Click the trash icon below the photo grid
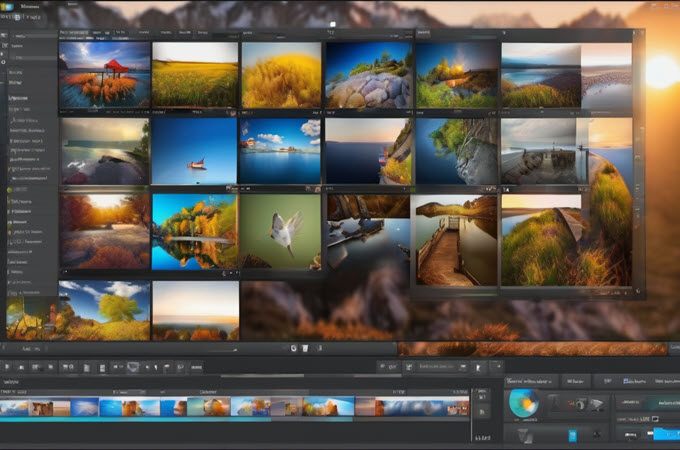 [305, 348]
